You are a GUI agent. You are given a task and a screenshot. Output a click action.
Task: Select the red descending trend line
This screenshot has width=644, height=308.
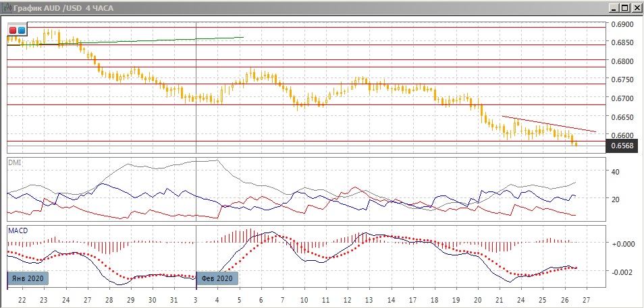[547, 124]
